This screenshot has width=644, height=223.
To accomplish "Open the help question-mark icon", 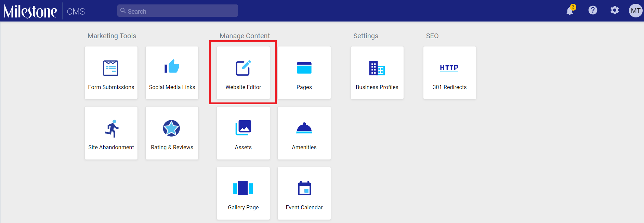I will point(593,10).
